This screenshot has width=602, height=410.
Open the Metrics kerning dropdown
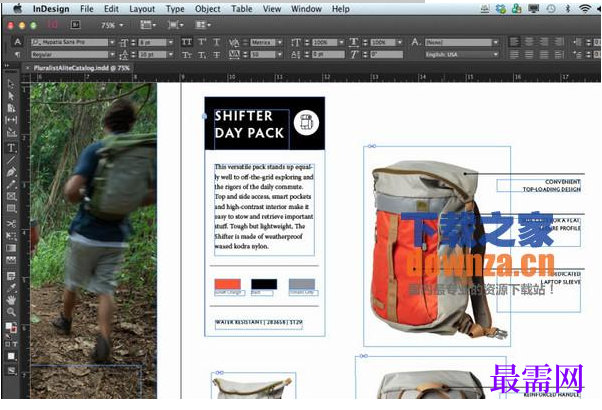pyautogui.click(x=280, y=42)
